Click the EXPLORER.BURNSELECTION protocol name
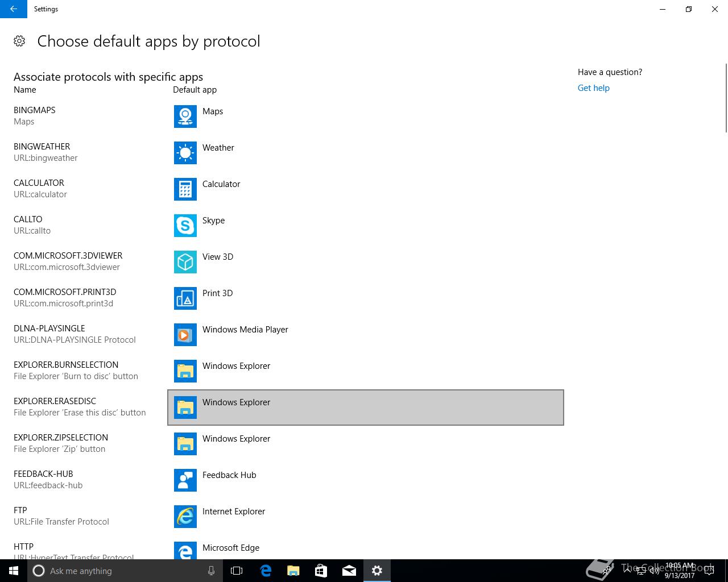 click(66, 365)
